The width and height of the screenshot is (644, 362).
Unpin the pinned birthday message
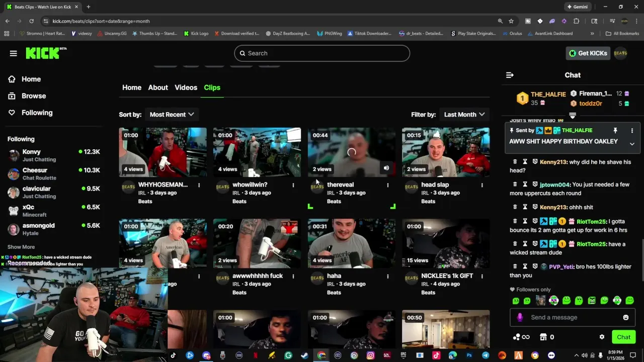(615, 131)
